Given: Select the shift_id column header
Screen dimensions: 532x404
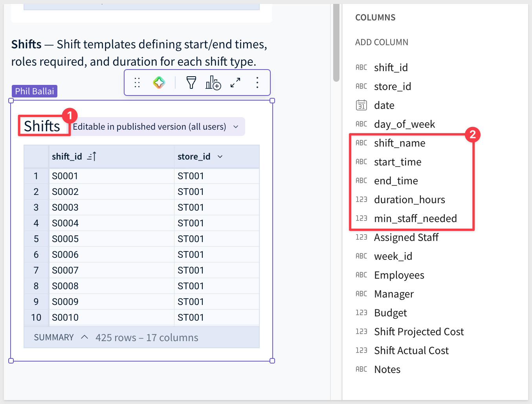Looking at the screenshot, I should click(111, 156).
